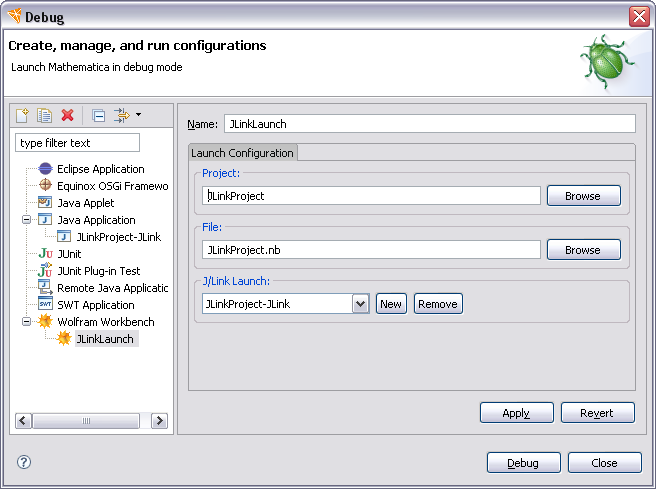Click the JUnit Plug-in Test icon
Viewport: 656px width, 489px height.
(x=45, y=270)
